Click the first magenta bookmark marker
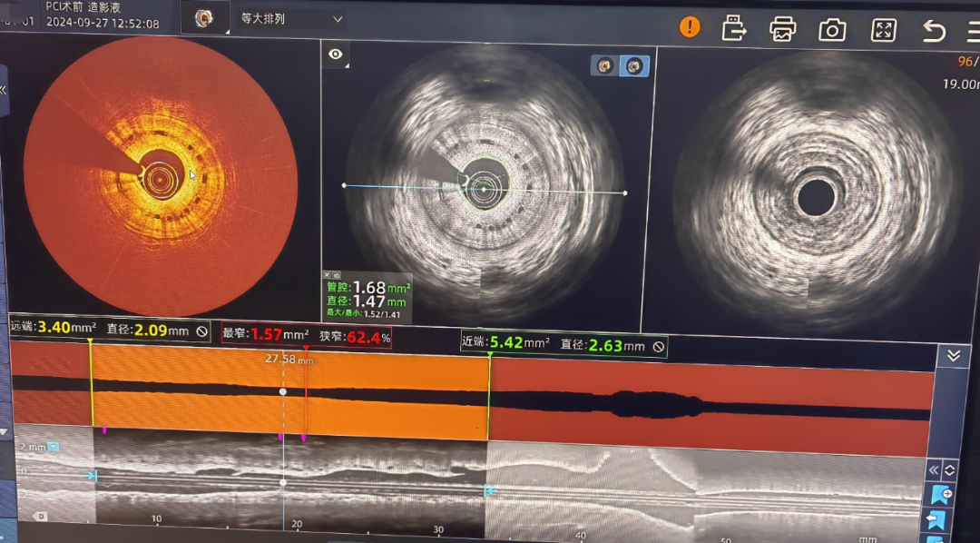 click(104, 431)
